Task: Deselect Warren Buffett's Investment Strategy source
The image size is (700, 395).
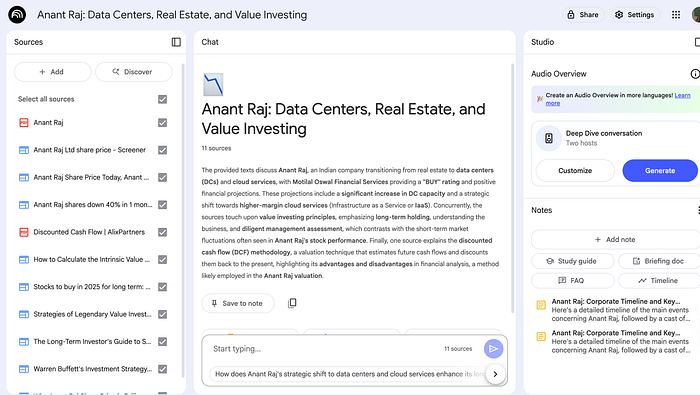Action: click(x=162, y=369)
